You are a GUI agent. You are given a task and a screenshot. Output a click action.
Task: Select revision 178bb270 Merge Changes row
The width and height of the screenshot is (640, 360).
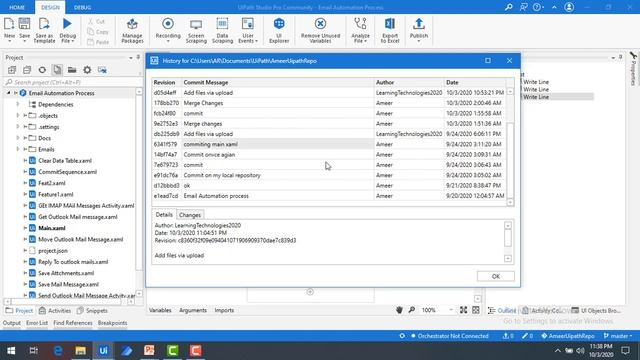click(x=329, y=103)
